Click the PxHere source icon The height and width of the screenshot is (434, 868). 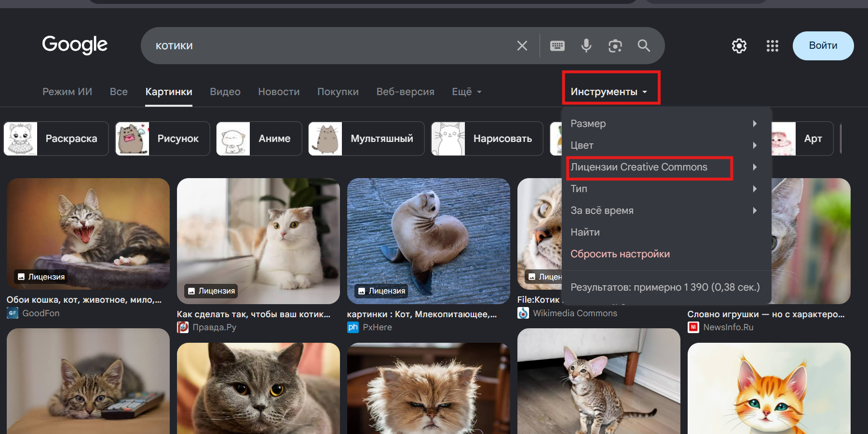[353, 327]
